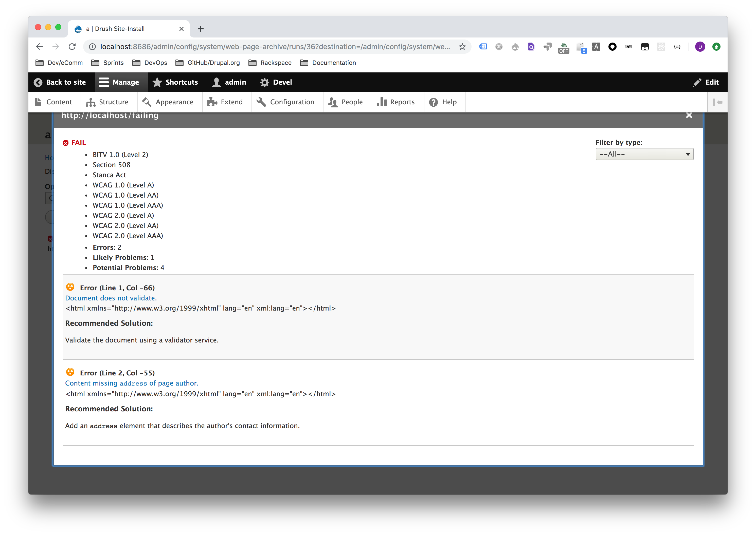Toggle toolbar orientation to vertical
The width and height of the screenshot is (756, 535).
717,102
